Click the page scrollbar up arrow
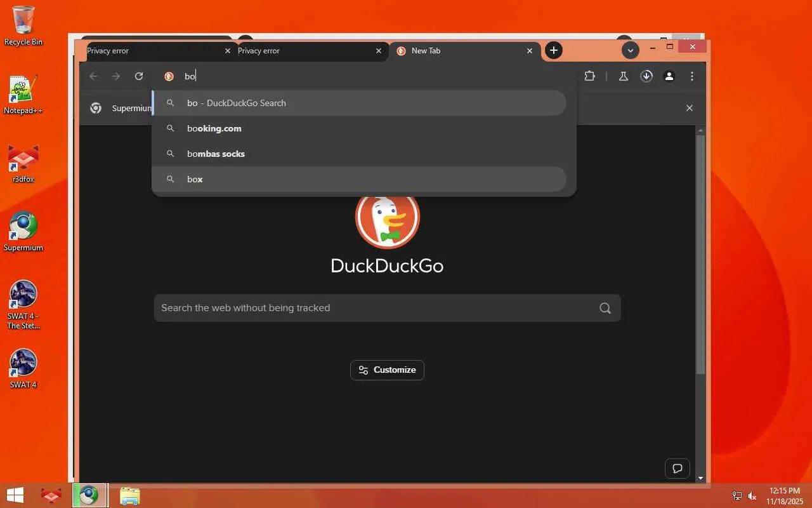This screenshot has height=508, width=812. click(700, 130)
